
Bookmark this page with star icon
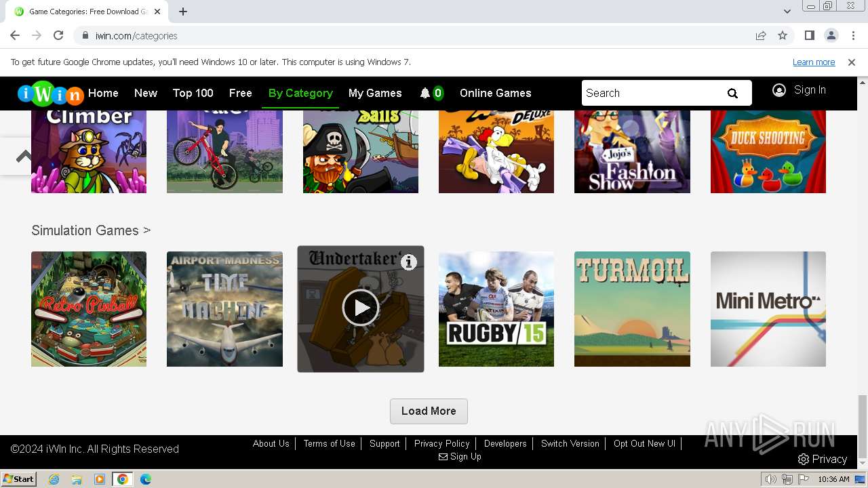tap(783, 35)
